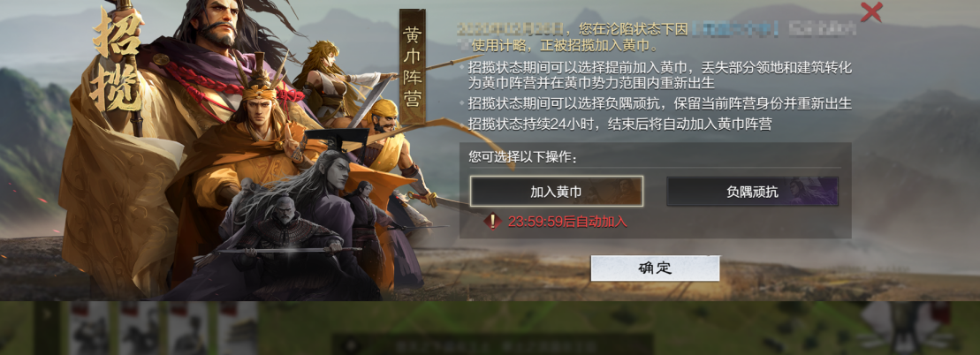Viewport: 980px width, 355px height.
Task: Click the 您可选择以下操作 header text
Action: tap(522, 156)
